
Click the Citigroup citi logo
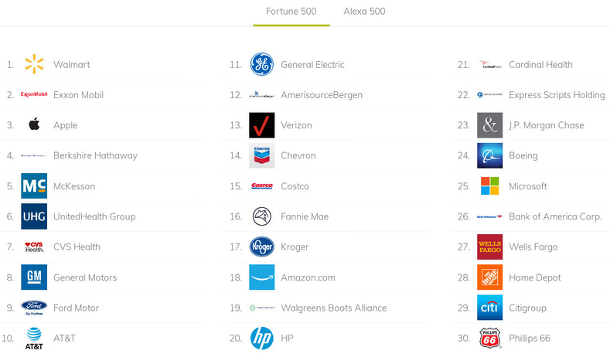[x=490, y=308]
